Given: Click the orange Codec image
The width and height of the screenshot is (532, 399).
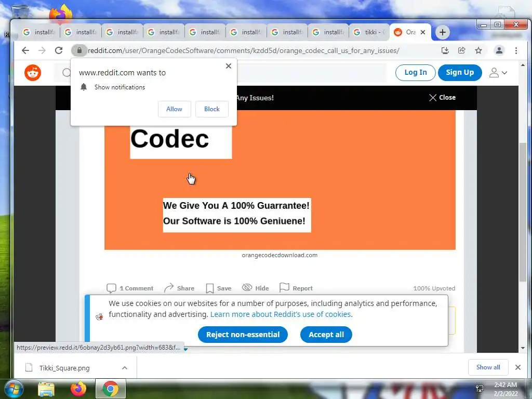Looking at the screenshot, I should [x=280, y=180].
